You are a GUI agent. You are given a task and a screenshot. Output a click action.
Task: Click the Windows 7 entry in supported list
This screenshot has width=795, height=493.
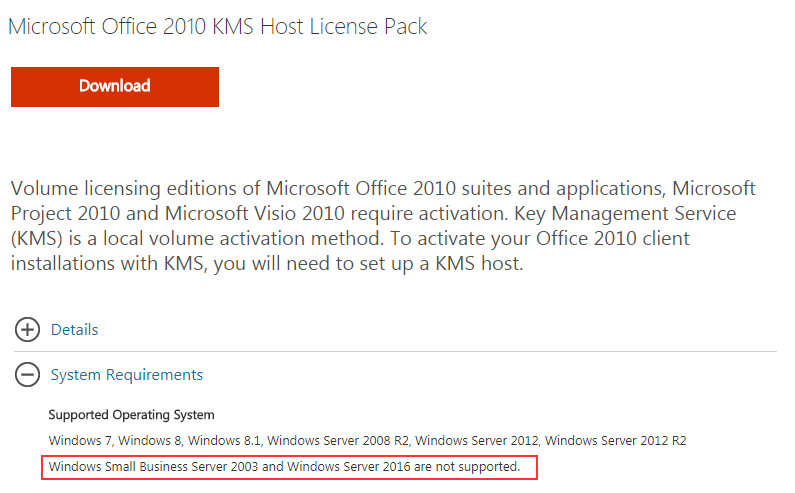[x=80, y=440]
